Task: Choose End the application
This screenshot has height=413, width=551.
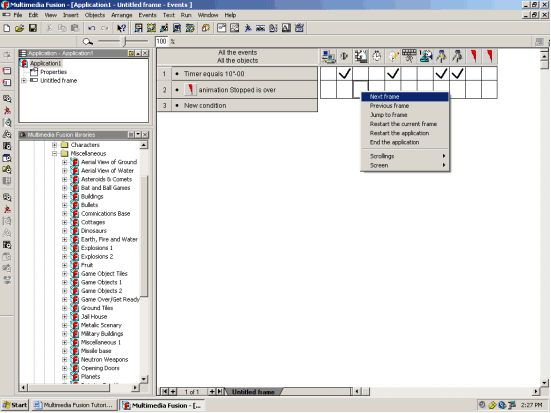Action: pyautogui.click(x=405, y=142)
